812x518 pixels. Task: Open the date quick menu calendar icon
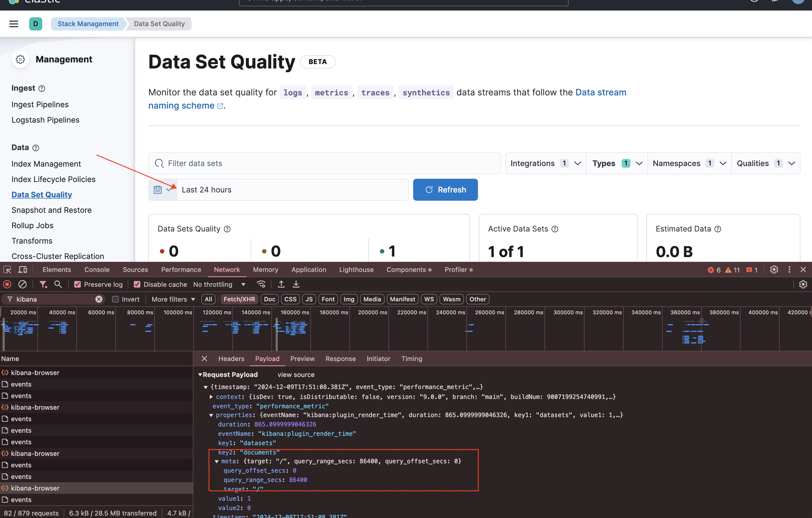click(163, 190)
